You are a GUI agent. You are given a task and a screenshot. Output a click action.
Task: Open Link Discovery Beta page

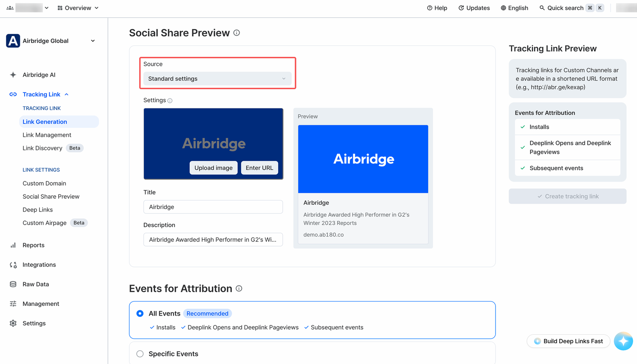click(x=53, y=148)
